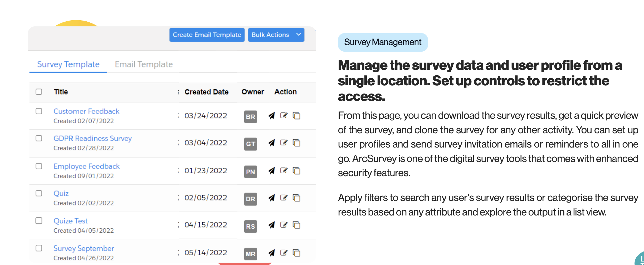Screen dimensions: 644x265
Task: Check the Quiz row checkbox
Action: tap(39, 193)
